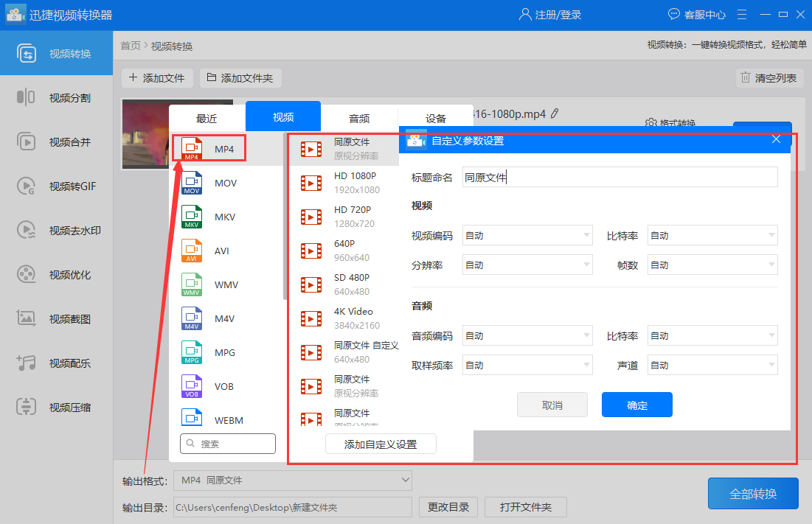The image size is (812, 524).
Task: Open the 视频分割 sidebar tool
Action: pyautogui.click(x=57, y=97)
